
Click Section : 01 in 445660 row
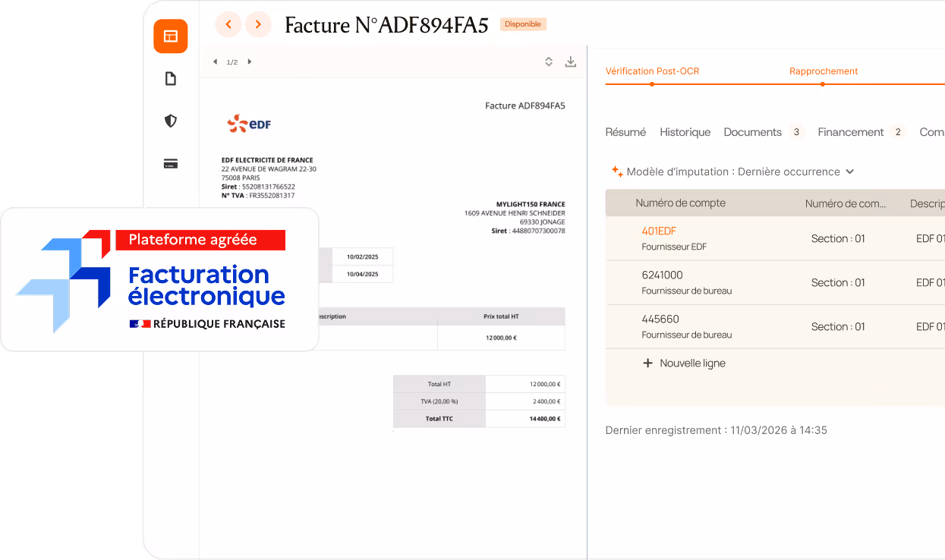coord(838,326)
